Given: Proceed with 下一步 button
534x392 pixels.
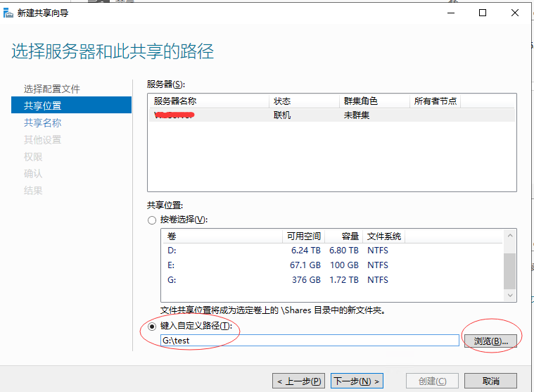Looking at the screenshot, I should click(x=357, y=381).
